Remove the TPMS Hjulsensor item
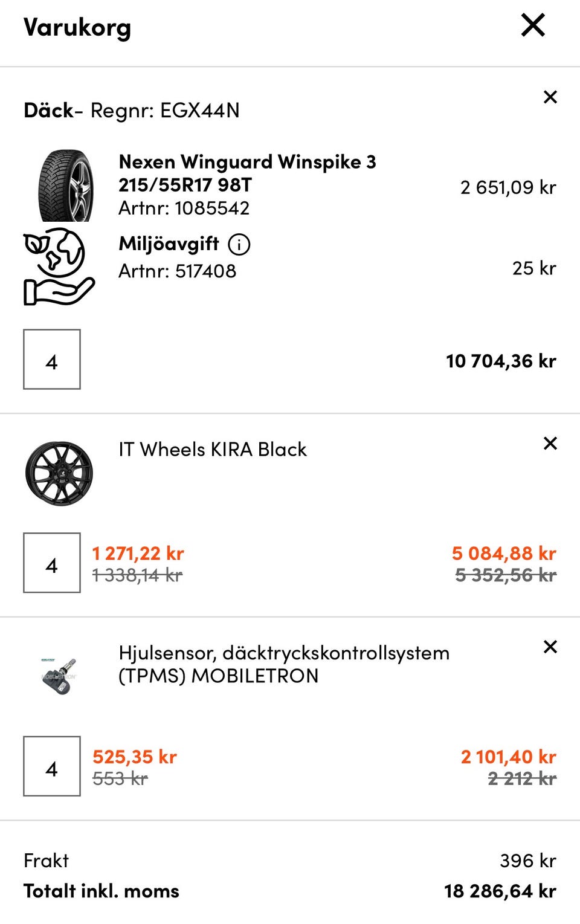This screenshot has height=924, width=580. click(x=550, y=647)
